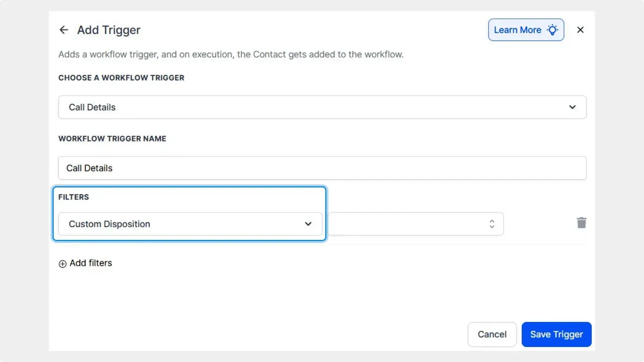644x362 pixels.
Task: Close the Add Trigger dialog
Action: [x=580, y=30]
